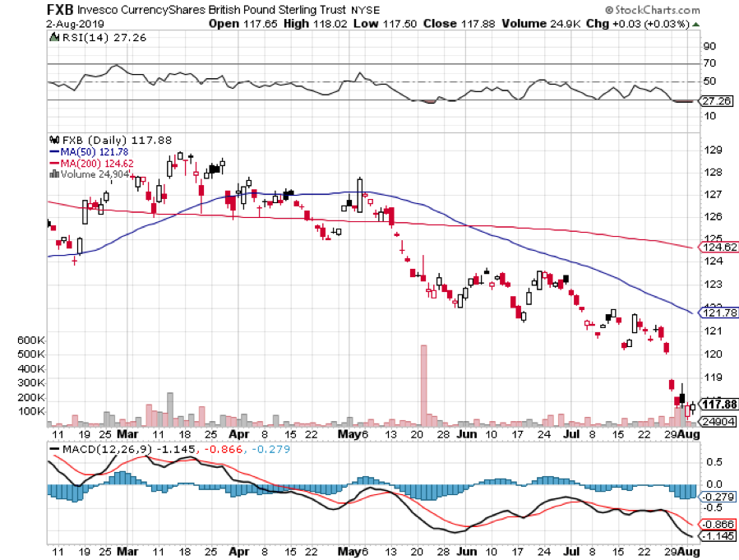Click the MACD signal tag -0.866
The height and width of the screenshot is (560, 739).
(x=718, y=524)
